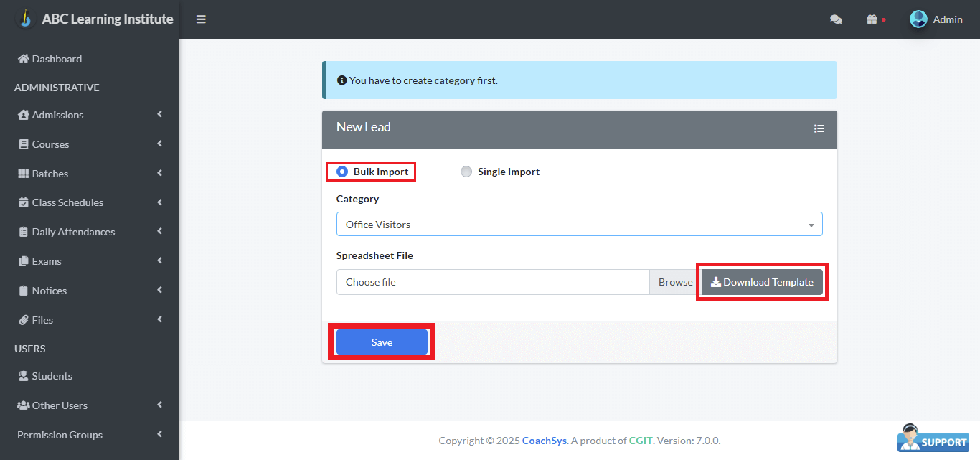Enable the Admin profile avatar in the top bar
The height and width of the screenshot is (460, 980).
918,19
